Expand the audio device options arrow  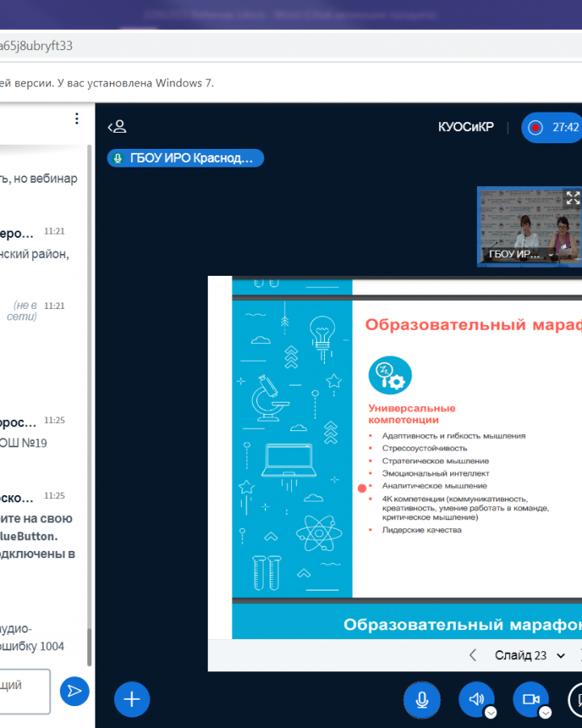click(x=491, y=713)
